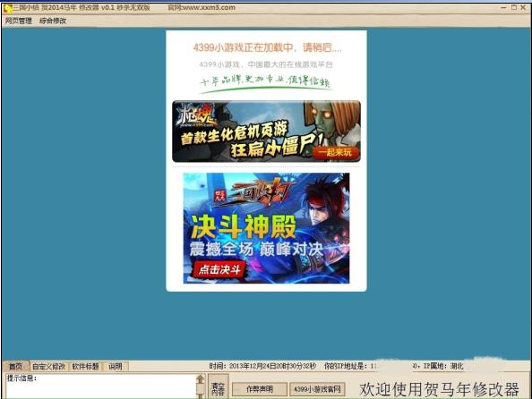Click the 欢迎使用贺马年修改器 text
The image size is (532, 399).
coord(439,389)
